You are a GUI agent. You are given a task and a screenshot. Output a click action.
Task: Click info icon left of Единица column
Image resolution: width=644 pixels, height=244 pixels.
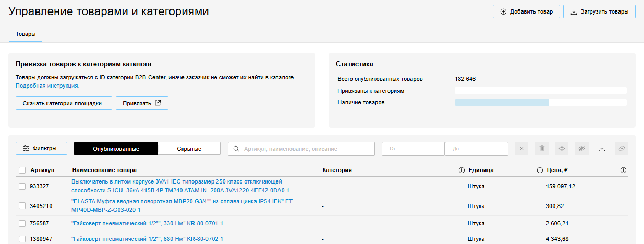click(x=461, y=170)
